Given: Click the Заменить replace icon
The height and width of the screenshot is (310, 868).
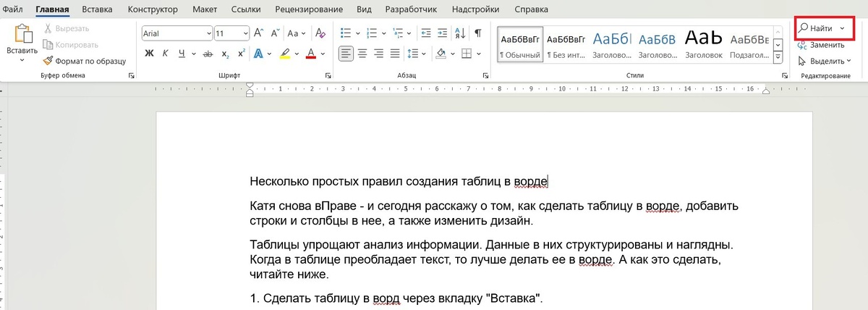Looking at the screenshot, I should [x=803, y=44].
